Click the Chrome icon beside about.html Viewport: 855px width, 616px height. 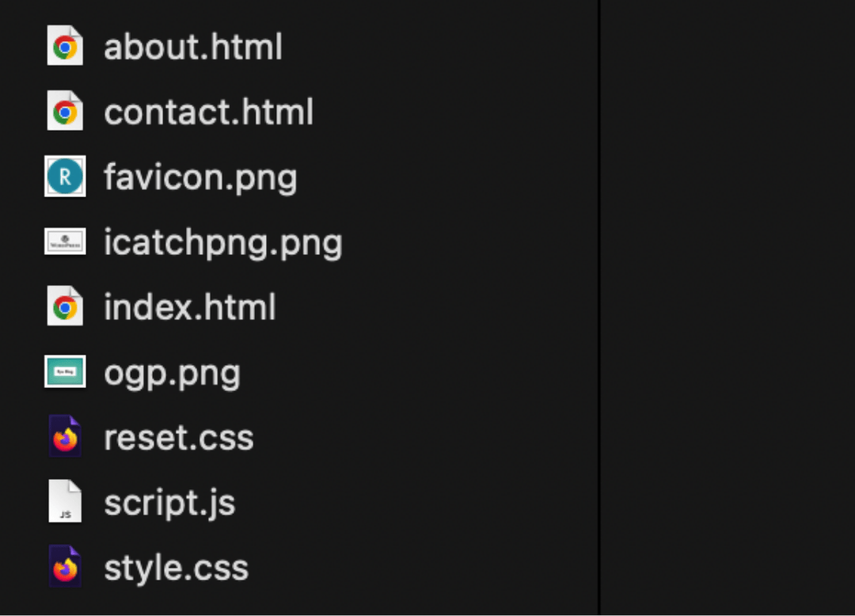pyautogui.click(x=65, y=46)
